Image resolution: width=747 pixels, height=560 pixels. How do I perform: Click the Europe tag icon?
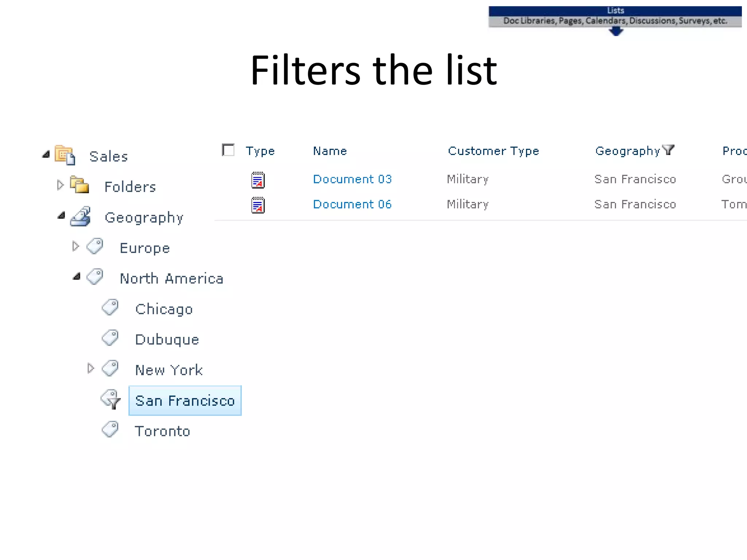[x=95, y=246]
